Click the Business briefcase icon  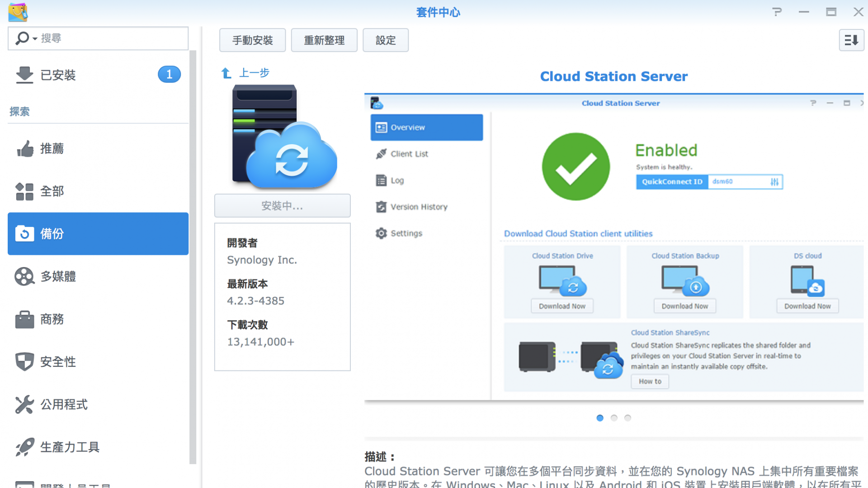[24, 319]
